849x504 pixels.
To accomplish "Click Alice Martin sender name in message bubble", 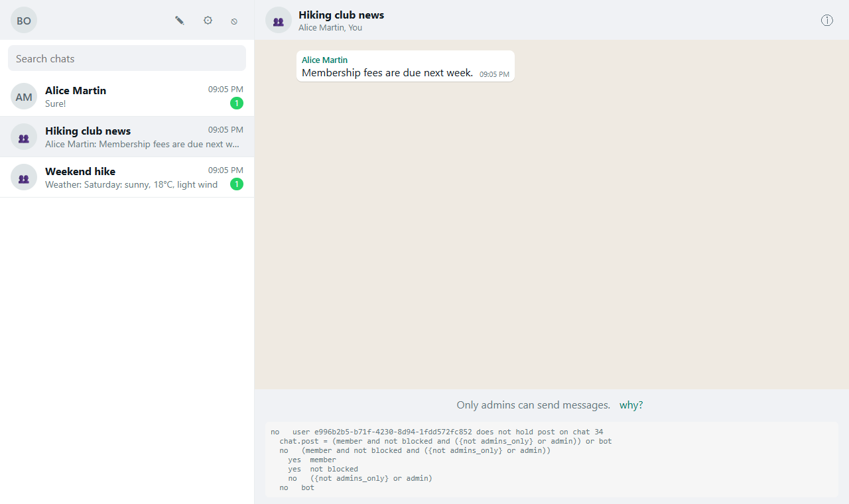I will point(324,60).
